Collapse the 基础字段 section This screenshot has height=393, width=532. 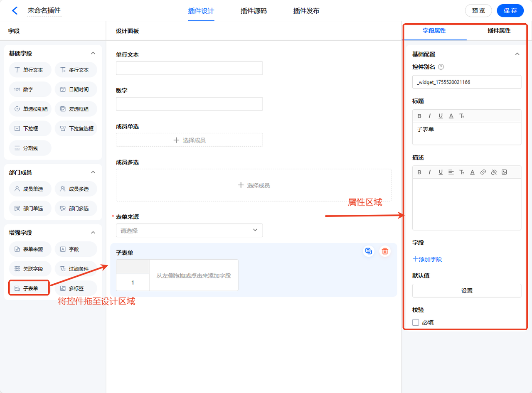(x=93, y=53)
